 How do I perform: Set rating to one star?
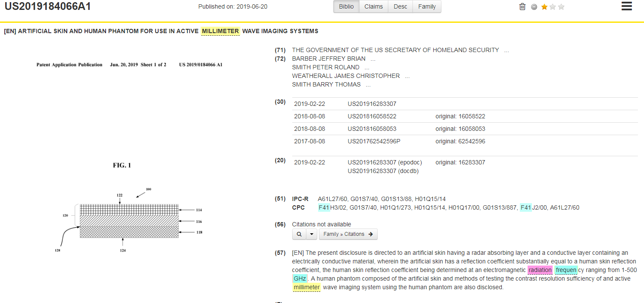click(x=544, y=7)
